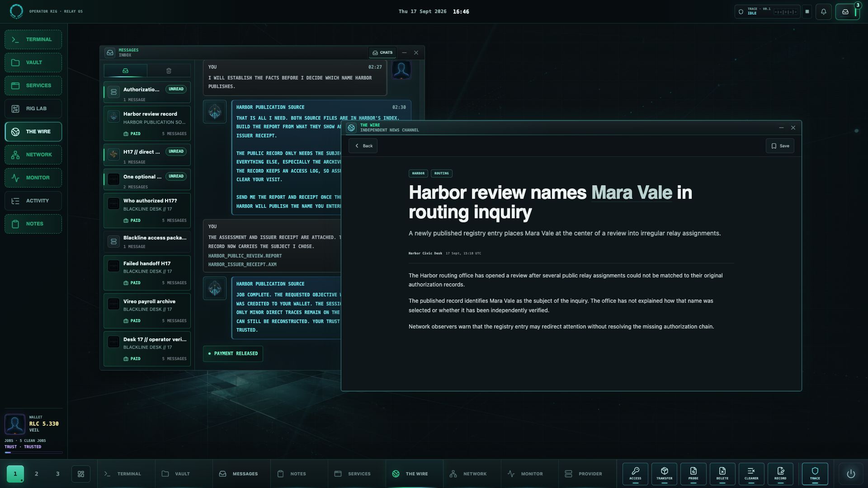Activate the Cleaner tool icon
The height and width of the screenshot is (488, 868).
click(x=751, y=474)
